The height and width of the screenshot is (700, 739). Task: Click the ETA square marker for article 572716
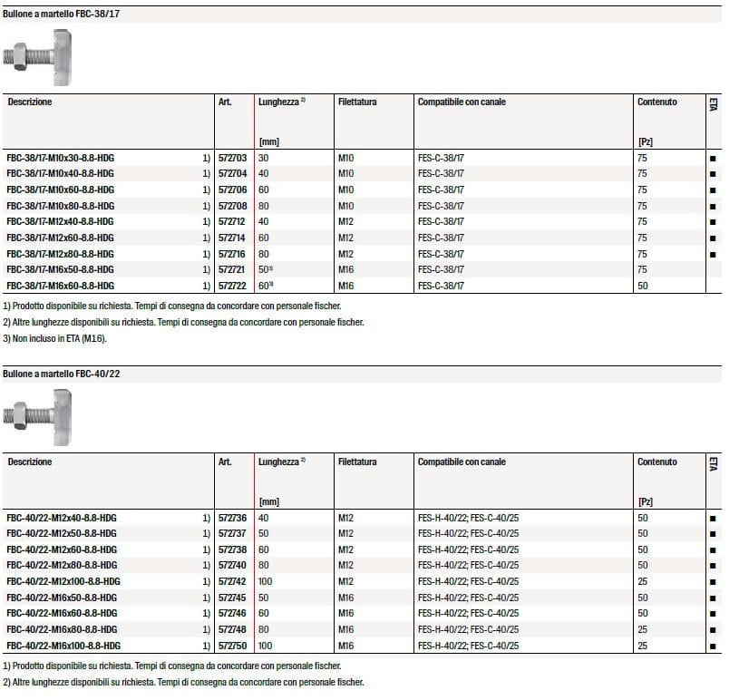click(x=713, y=254)
